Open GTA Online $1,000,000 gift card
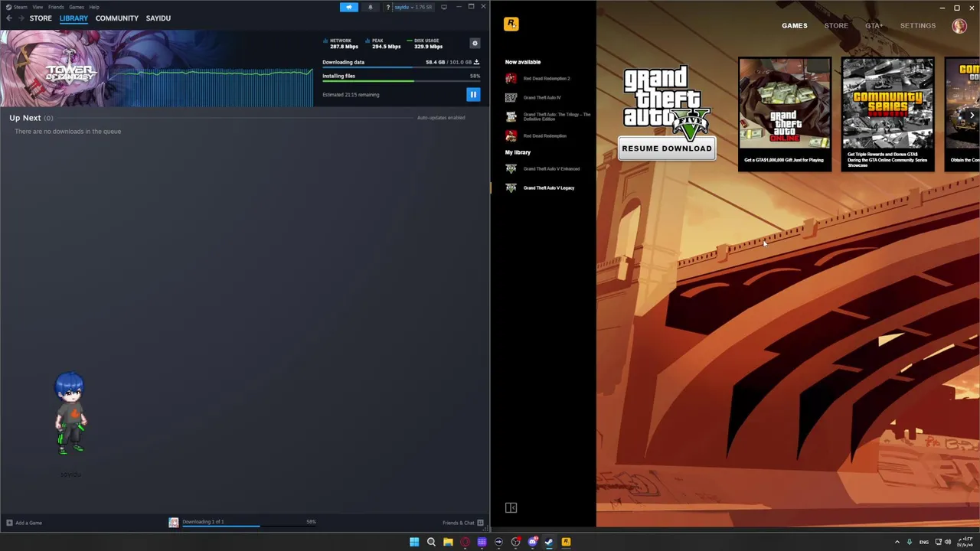 click(x=785, y=114)
